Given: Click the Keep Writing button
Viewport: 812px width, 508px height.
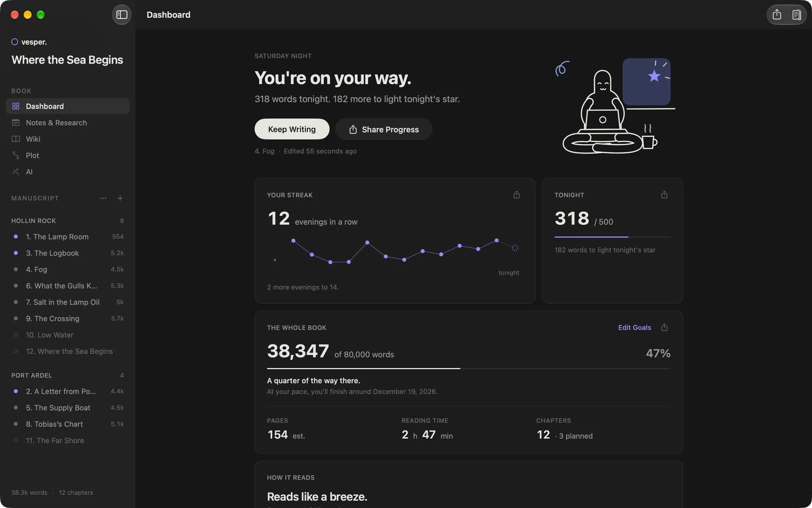Looking at the screenshot, I should [292, 129].
